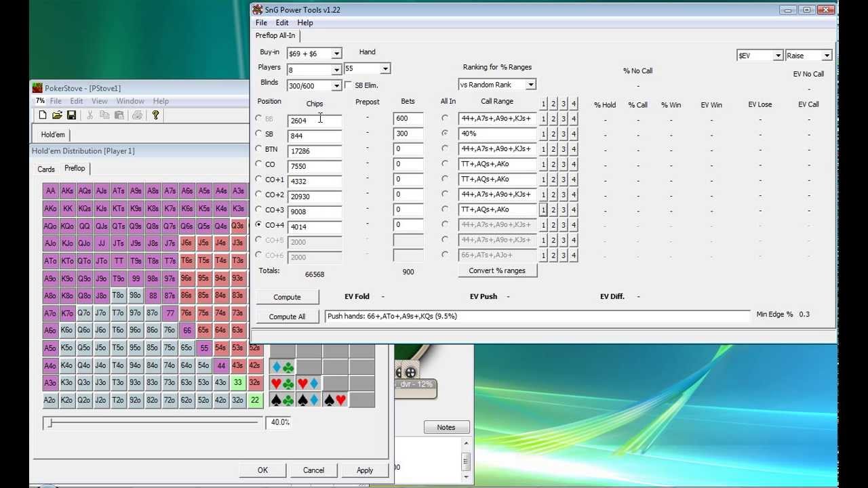This screenshot has width=868, height=488.
Task: Select All In radio for BB row
Action: tap(445, 118)
